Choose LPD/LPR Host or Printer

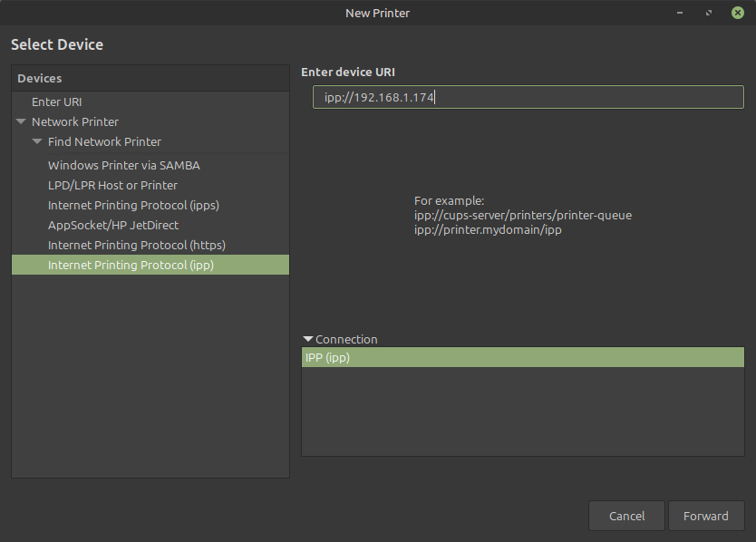click(112, 185)
